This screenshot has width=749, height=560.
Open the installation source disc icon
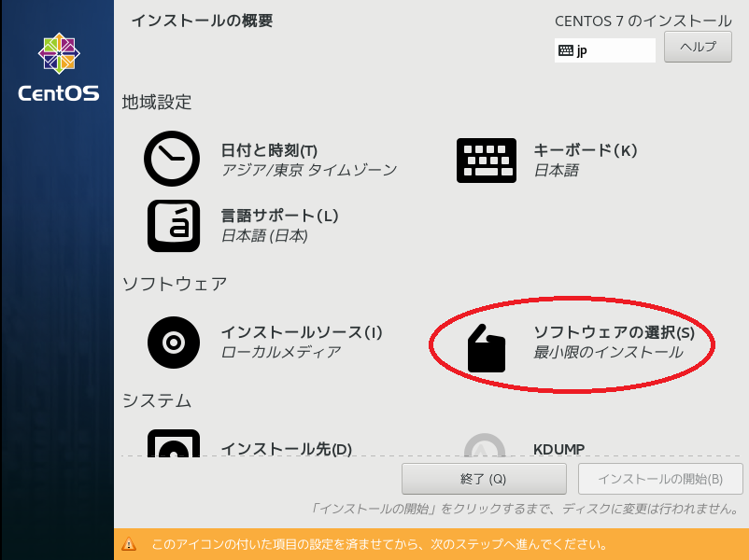(x=174, y=343)
